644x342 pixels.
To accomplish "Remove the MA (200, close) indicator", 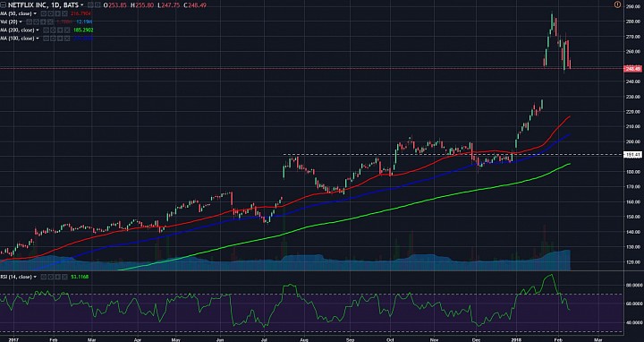I will coord(67,30).
